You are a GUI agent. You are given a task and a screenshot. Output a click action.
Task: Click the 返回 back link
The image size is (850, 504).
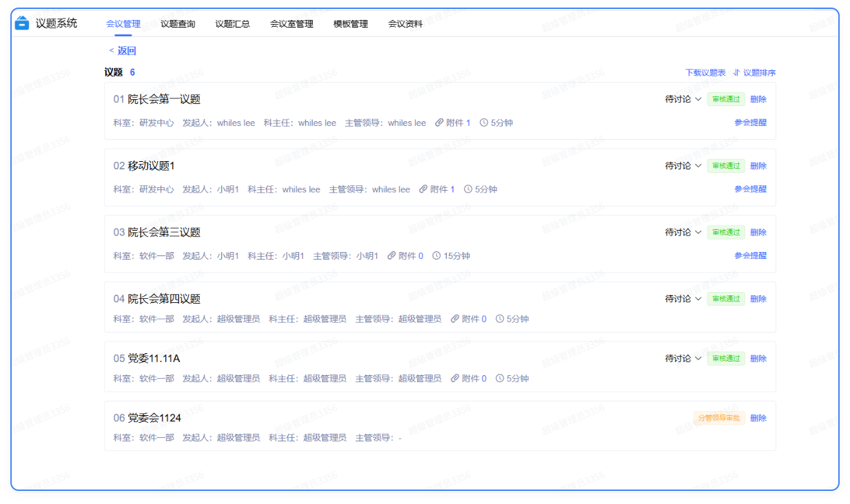[123, 51]
